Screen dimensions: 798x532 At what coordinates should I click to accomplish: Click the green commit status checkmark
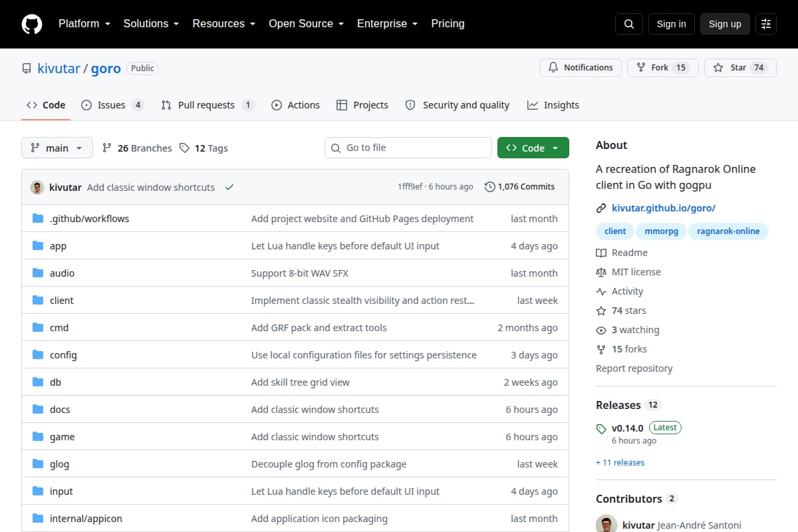229,187
